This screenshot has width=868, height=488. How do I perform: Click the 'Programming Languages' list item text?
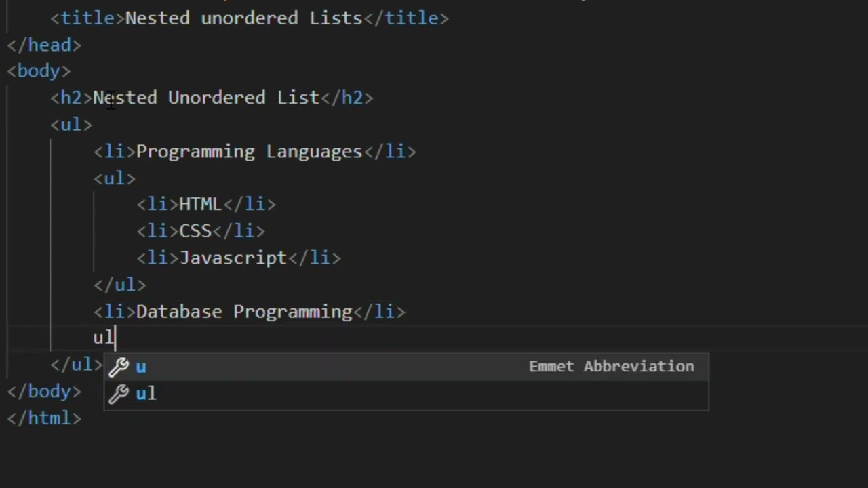249,151
